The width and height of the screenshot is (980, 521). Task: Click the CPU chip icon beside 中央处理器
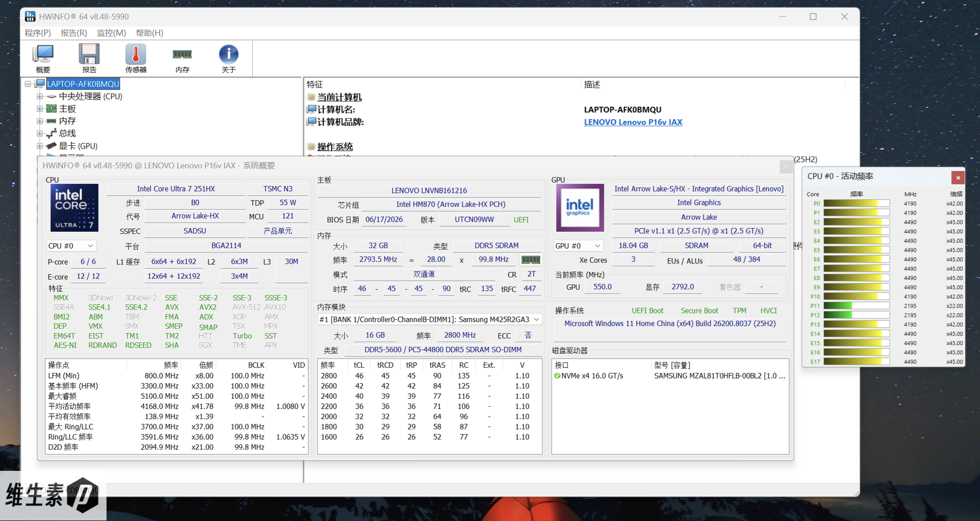coord(52,97)
